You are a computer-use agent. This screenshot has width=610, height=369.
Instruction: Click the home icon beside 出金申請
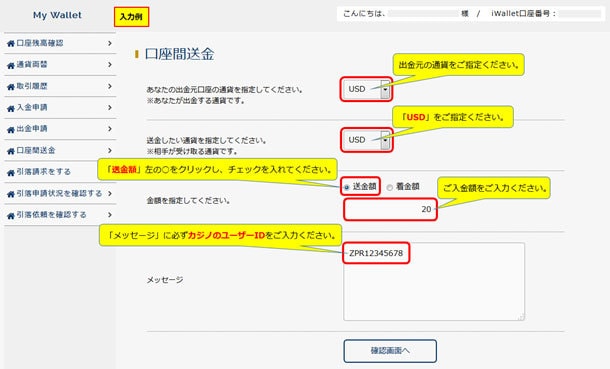point(11,129)
